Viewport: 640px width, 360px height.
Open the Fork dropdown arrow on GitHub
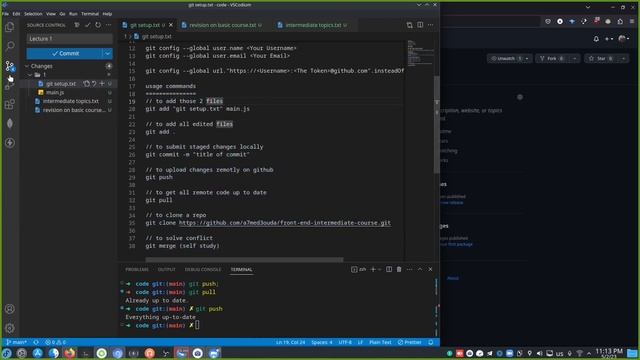pyautogui.click(x=575, y=59)
